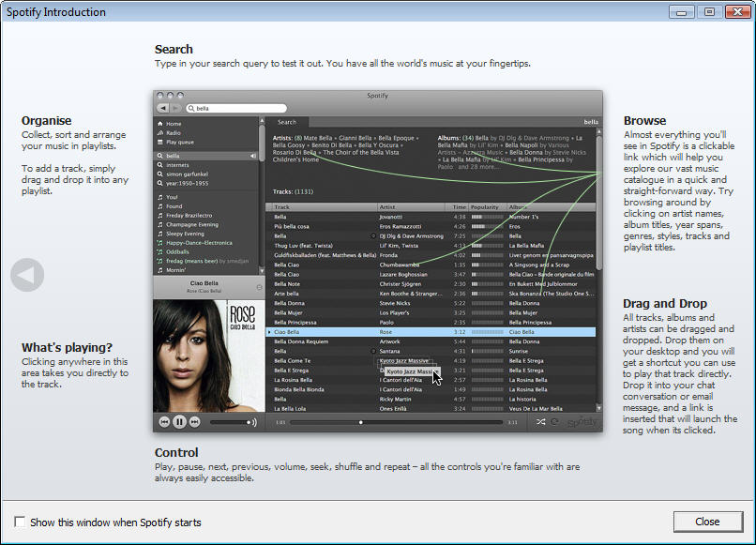756x545 pixels.
Task: Click the track list scrollbar down arrow
Action: pos(598,408)
